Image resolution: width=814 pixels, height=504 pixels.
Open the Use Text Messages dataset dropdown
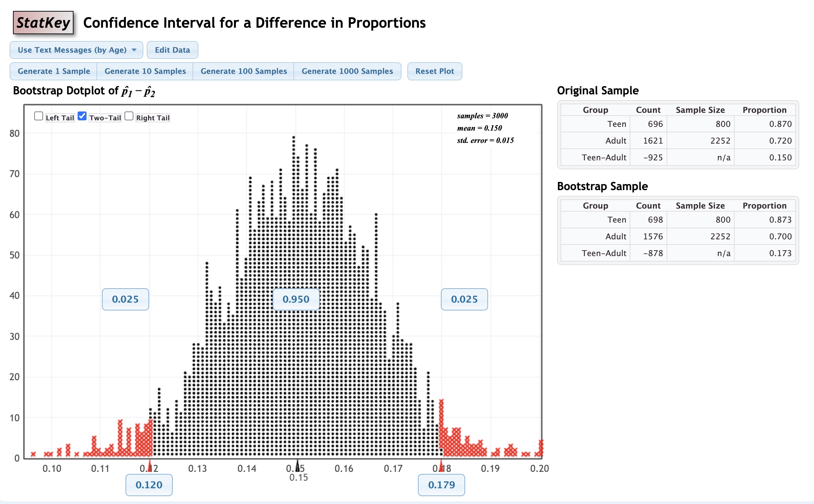[x=76, y=50]
